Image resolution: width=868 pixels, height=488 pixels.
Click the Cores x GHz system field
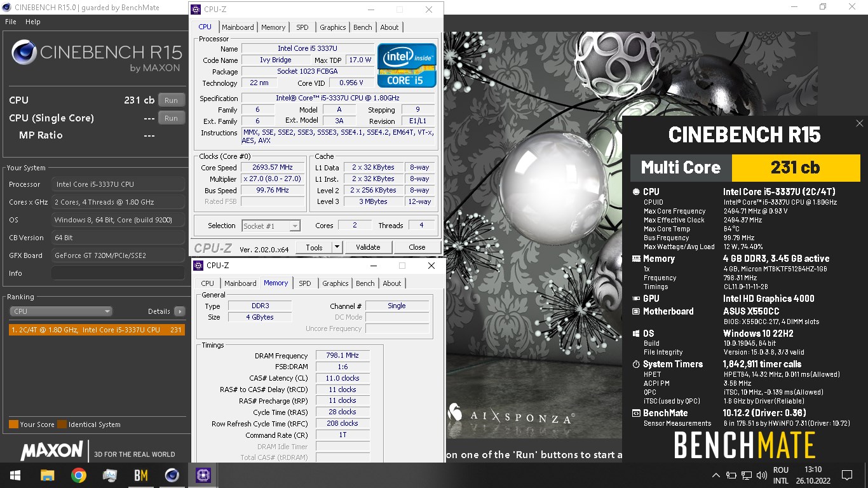click(119, 202)
